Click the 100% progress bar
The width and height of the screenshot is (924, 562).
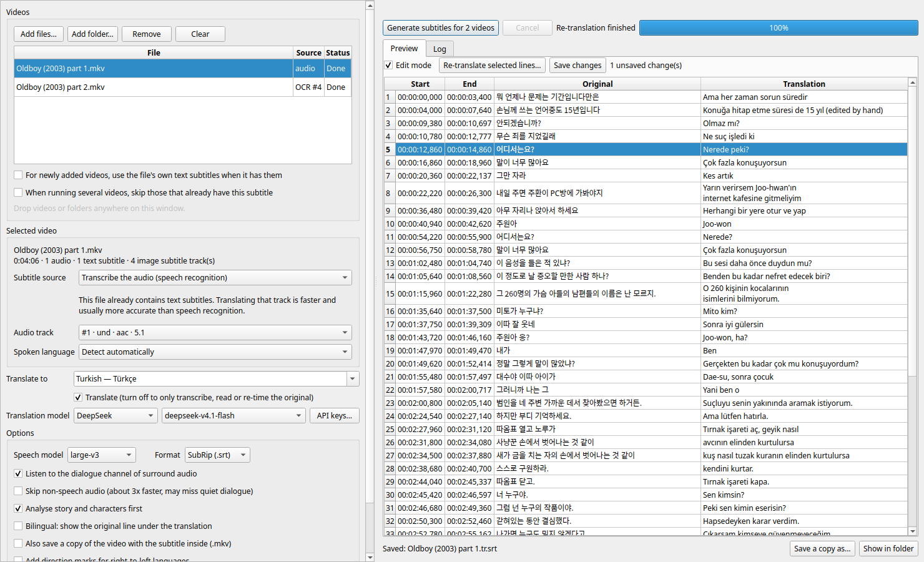pyautogui.click(x=779, y=28)
